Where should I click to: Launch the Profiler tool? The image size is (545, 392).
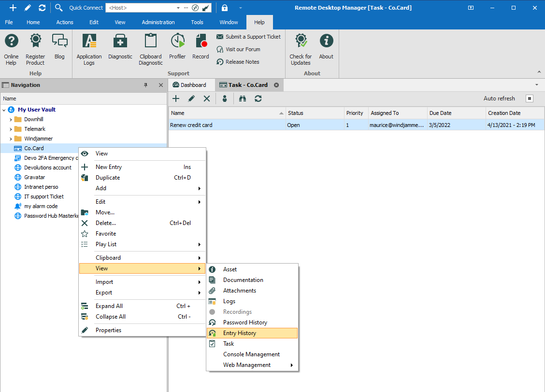coord(177,49)
